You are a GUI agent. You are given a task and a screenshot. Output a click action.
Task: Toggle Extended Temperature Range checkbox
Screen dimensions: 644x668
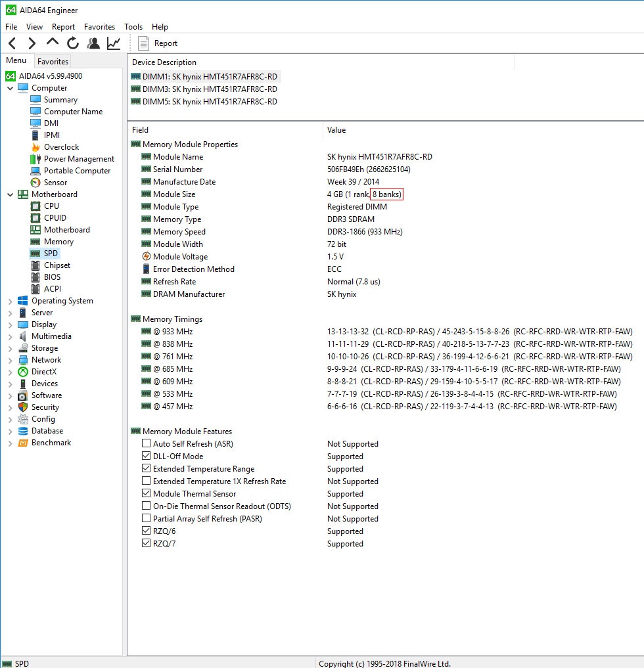146,468
